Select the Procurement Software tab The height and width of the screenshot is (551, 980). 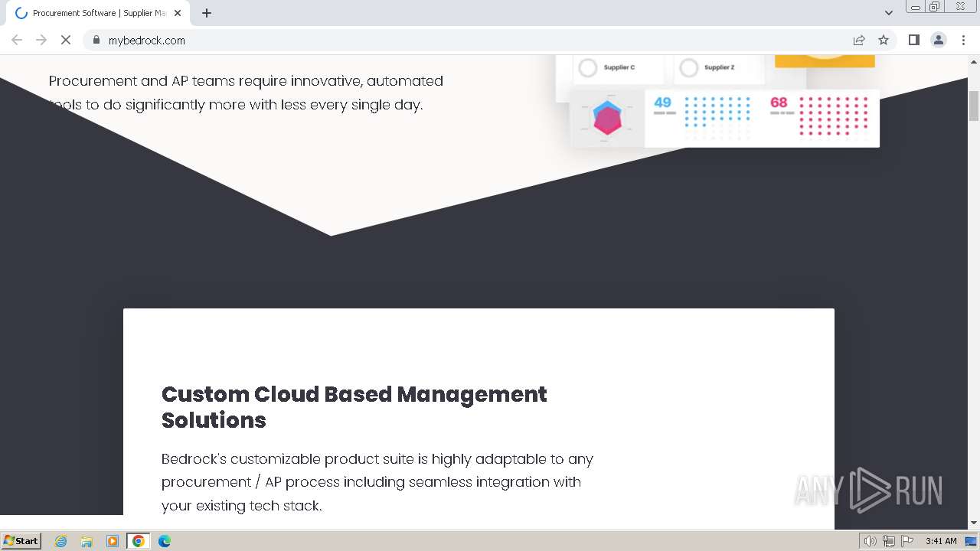[98, 13]
